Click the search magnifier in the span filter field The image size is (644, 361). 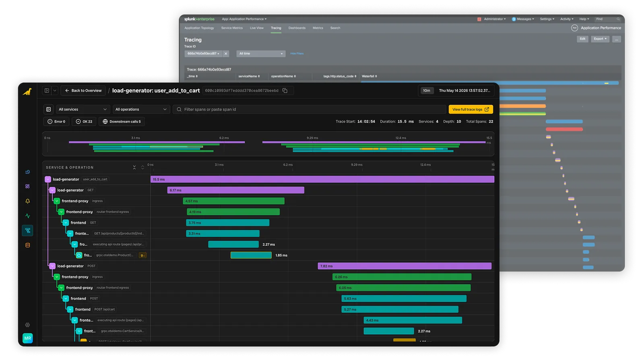tap(179, 109)
